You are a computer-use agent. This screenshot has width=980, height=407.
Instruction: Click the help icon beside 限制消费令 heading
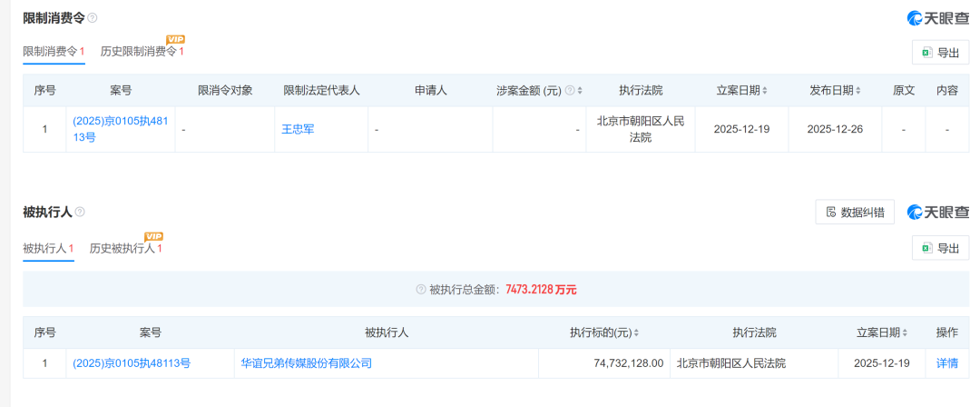coord(92,18)
